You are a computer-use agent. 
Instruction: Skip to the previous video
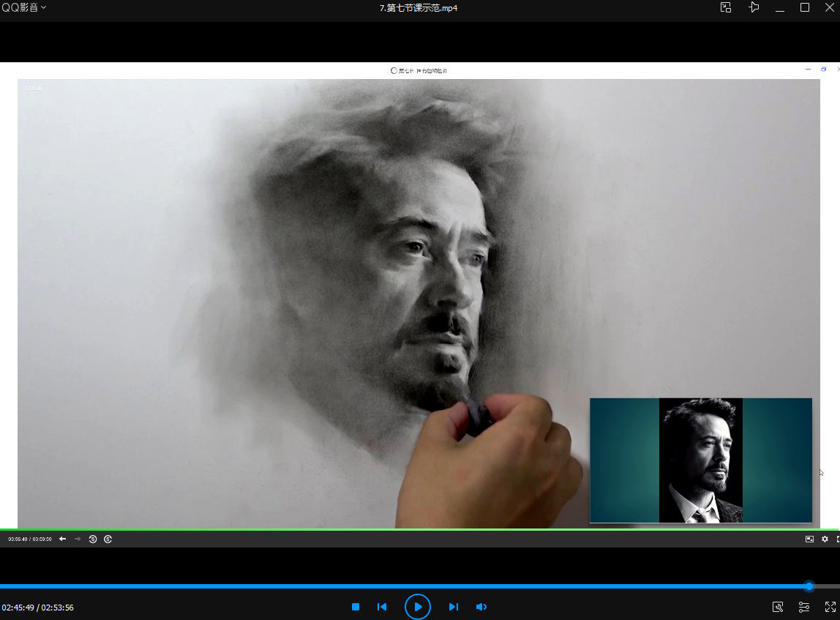381,607
